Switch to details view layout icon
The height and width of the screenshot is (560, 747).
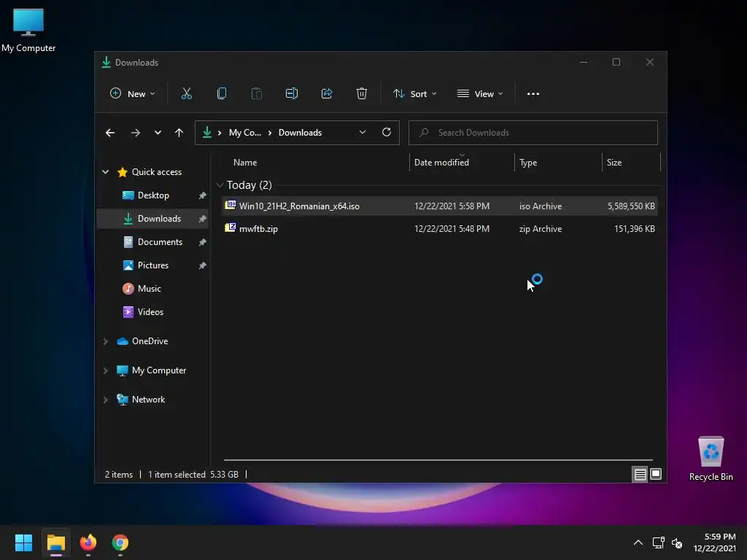click(x=640, y=474)
